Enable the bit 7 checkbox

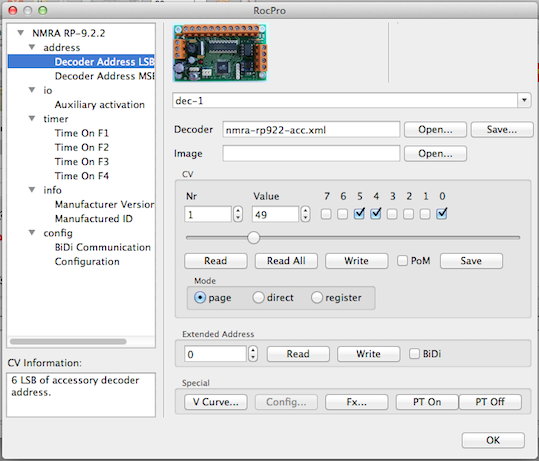(x=326, y=214)
